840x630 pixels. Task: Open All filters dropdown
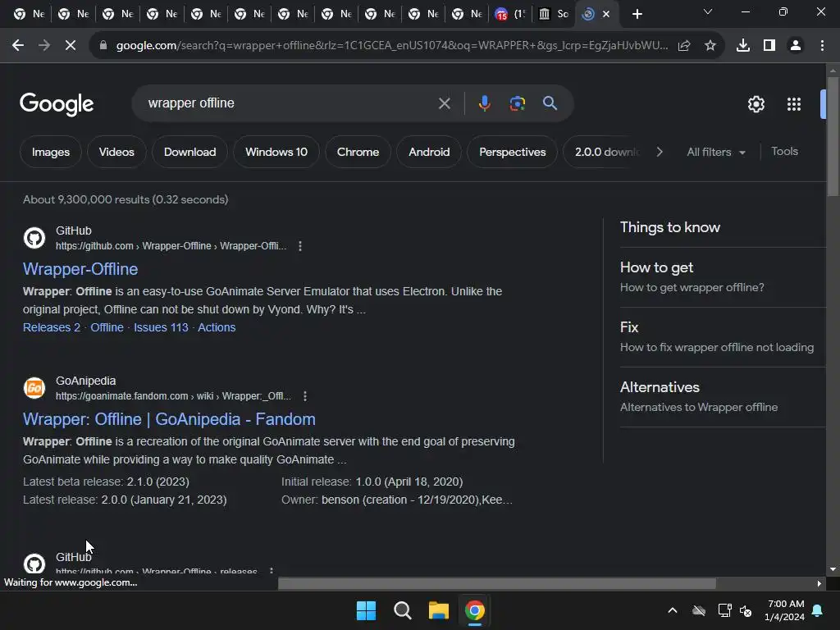pos(715,152)
